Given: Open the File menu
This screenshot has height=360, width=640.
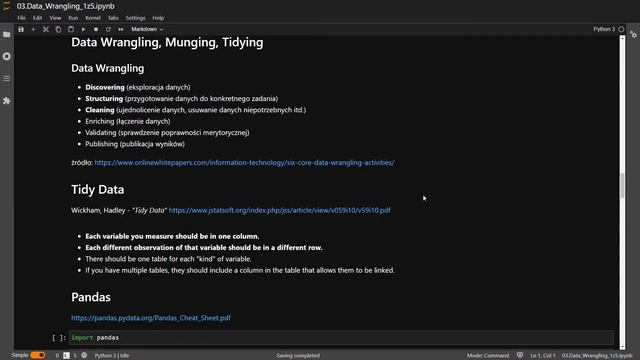Looking at the screenshot, I should 21,18.
